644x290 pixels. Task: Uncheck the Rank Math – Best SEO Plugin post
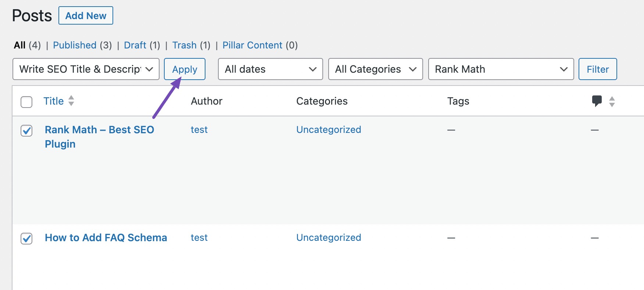26,130
